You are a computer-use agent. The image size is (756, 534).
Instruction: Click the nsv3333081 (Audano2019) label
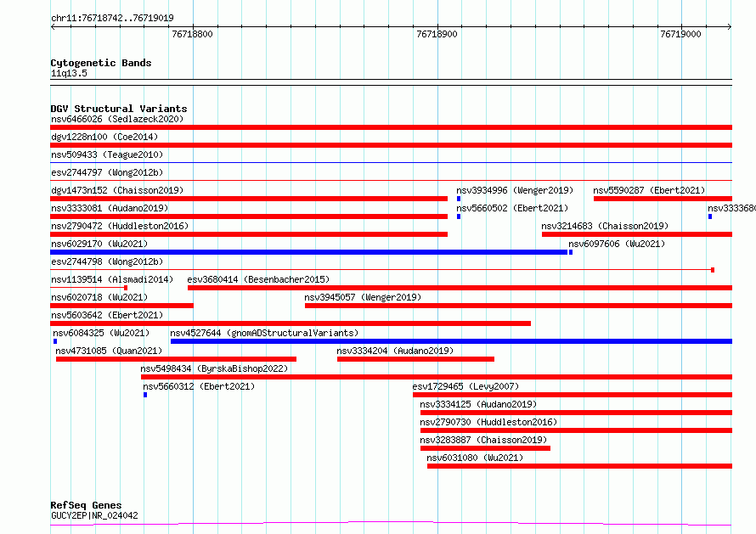(110, 208)
